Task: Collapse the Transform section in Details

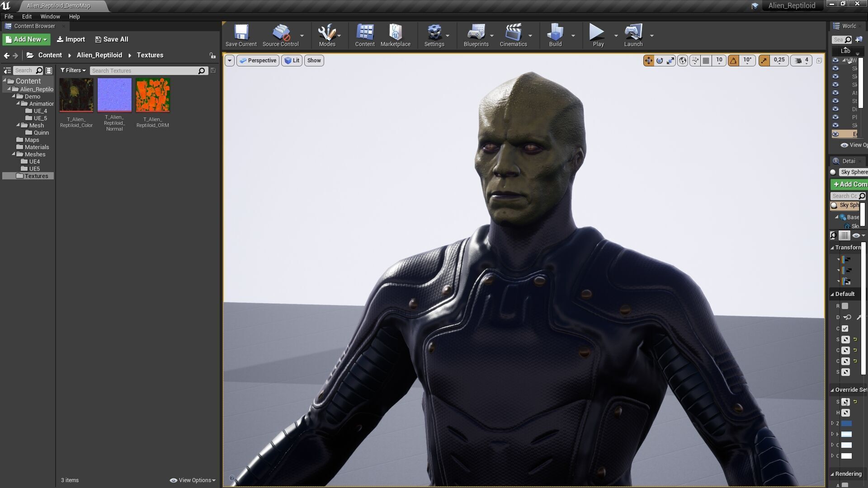Action: coord(832,248)
